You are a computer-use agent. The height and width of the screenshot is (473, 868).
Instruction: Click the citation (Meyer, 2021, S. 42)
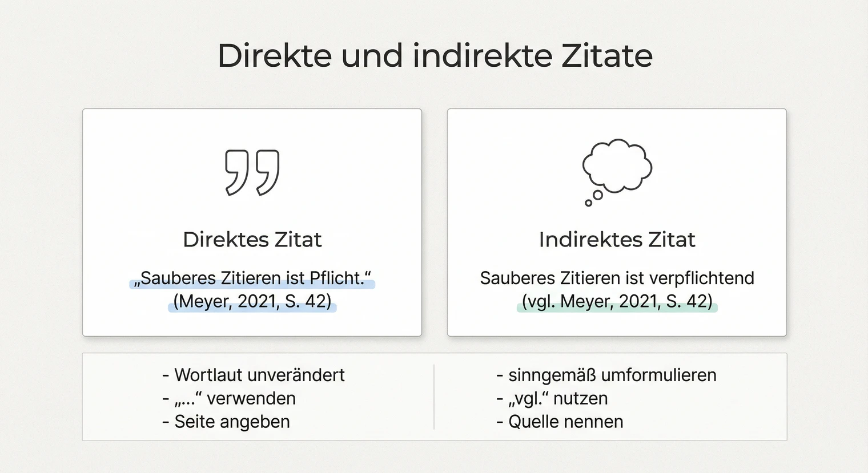coord(253,301)
